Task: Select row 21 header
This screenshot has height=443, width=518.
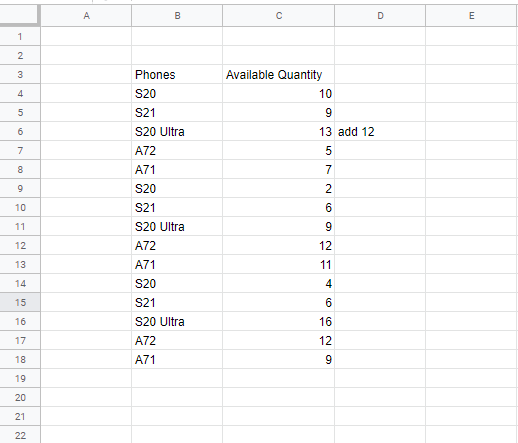Action: pos(20,416)
